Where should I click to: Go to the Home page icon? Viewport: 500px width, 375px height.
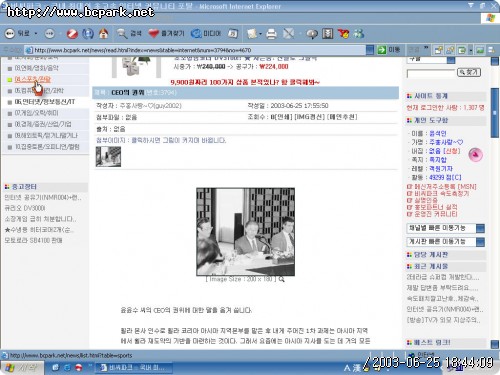coord(104,33)
